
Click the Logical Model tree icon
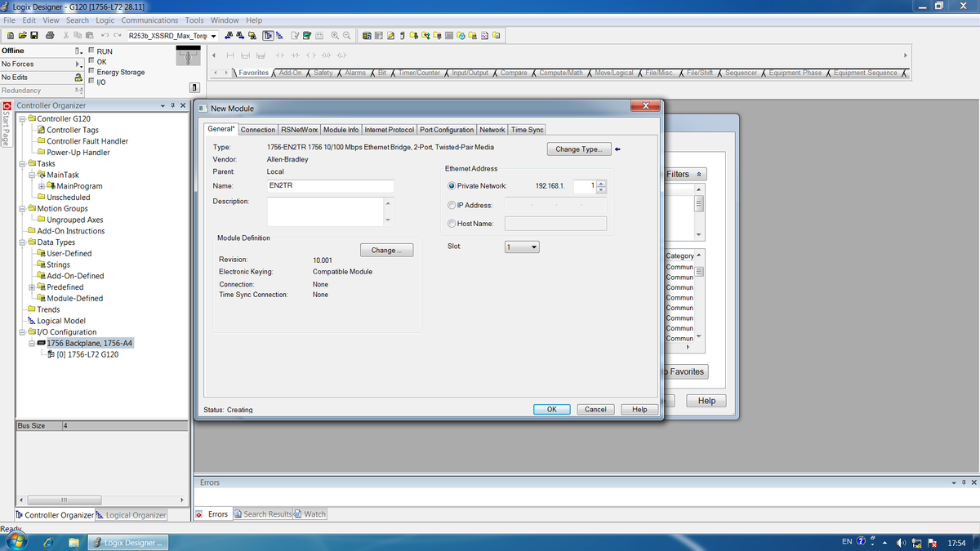pyautogui.click(x=31, y=321)
